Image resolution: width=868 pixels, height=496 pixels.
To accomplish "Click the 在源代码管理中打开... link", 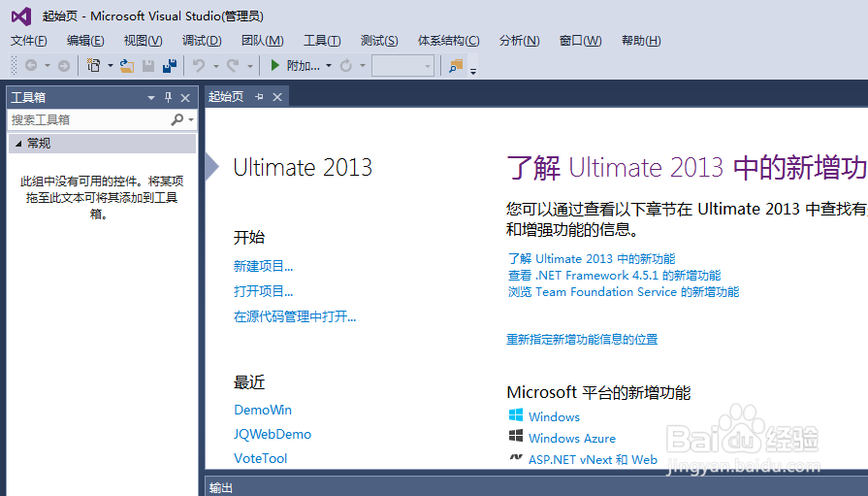I will pos(295,316).
